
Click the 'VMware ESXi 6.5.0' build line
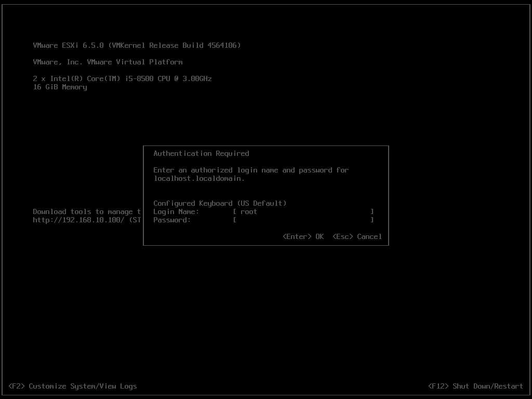click(x=137, y=45)
